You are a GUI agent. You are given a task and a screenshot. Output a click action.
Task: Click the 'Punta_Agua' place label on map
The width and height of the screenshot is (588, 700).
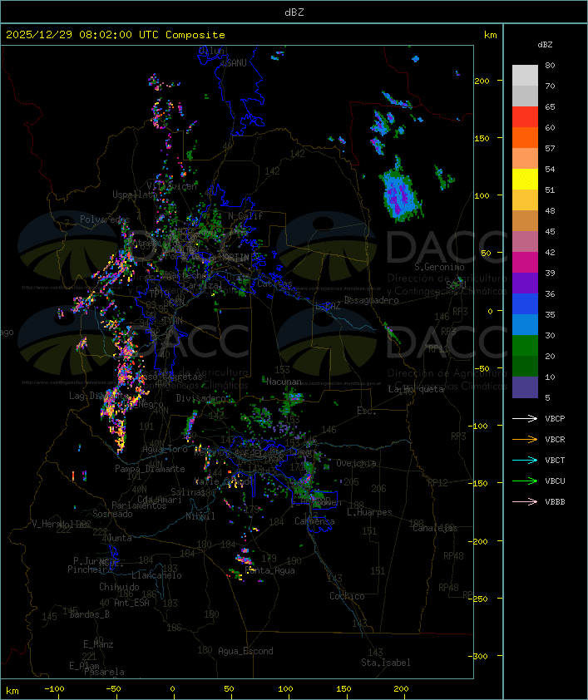point(269,570)
